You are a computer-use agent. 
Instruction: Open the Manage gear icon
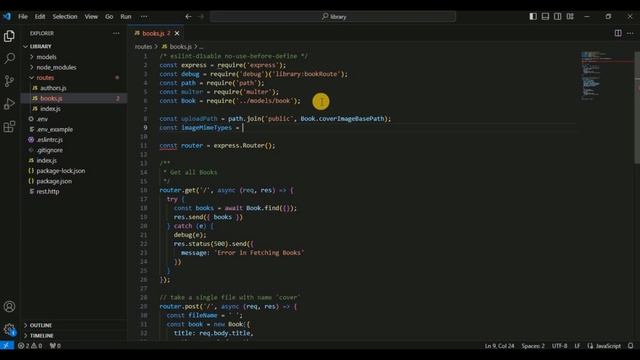click(9, 329)
